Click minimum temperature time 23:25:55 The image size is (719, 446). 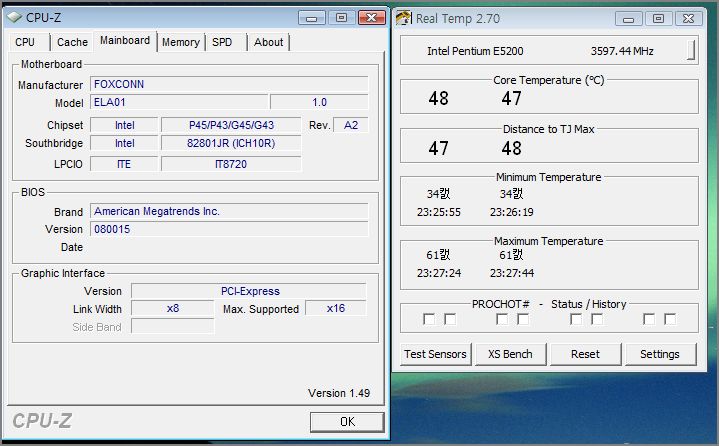(438, 212)
